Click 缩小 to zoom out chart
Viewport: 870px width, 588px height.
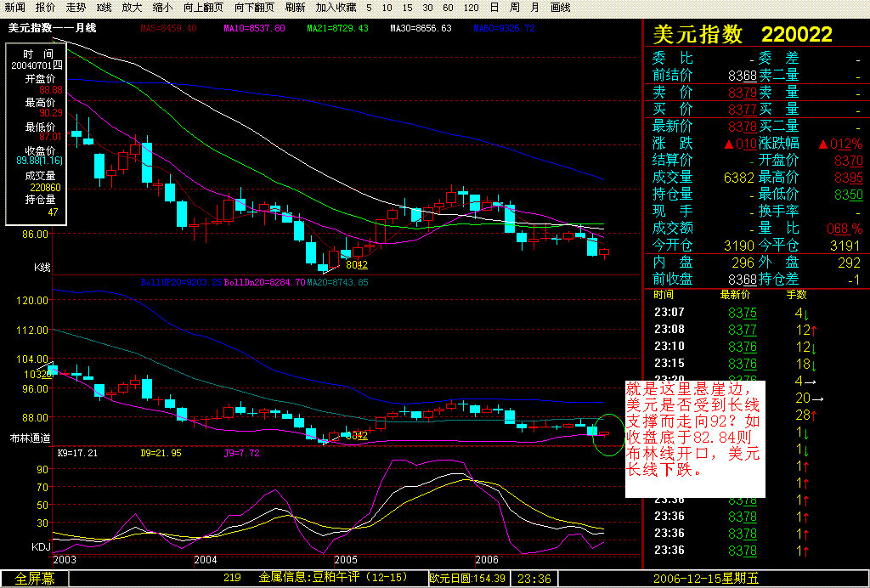(162, 8)
